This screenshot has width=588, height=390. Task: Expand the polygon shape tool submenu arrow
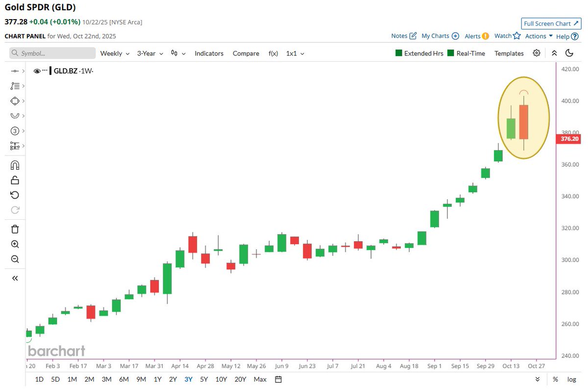click(x=23, y=101)
